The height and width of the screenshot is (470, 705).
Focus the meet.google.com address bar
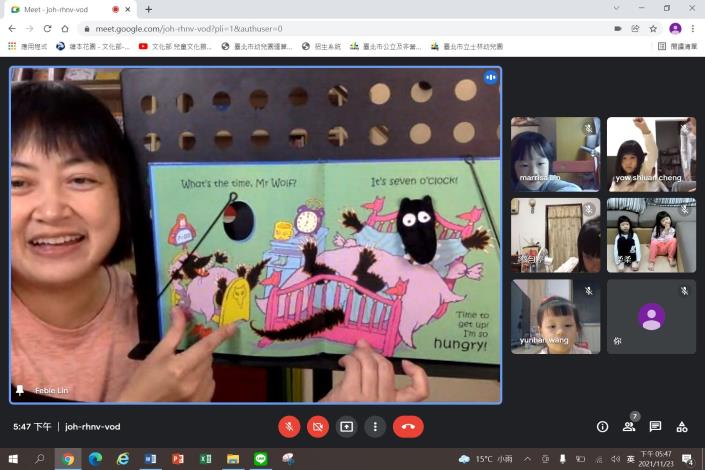tap(342, 28)
